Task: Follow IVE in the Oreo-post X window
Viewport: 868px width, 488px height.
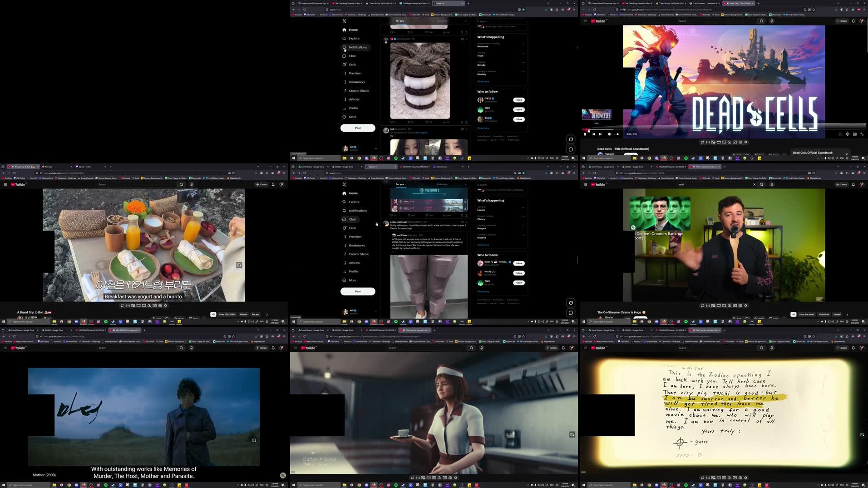Action: (518, 100)
